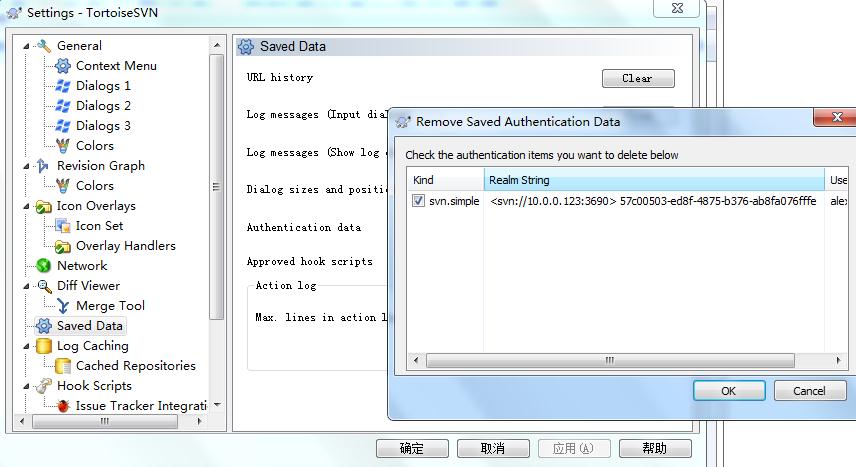Click tortoise icon in Remove Saved Authentication dialog
This screenshot has width=856, height=467.
click(x=403, y=121)
